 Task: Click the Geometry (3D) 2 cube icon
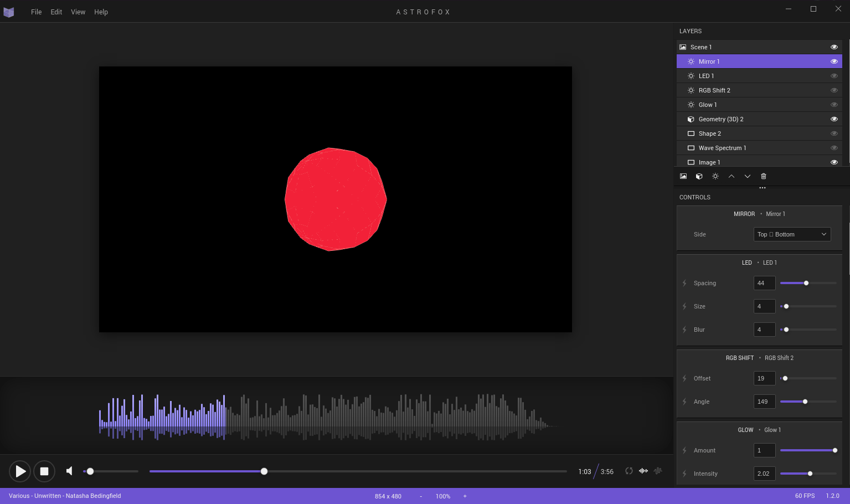(691, 119)
